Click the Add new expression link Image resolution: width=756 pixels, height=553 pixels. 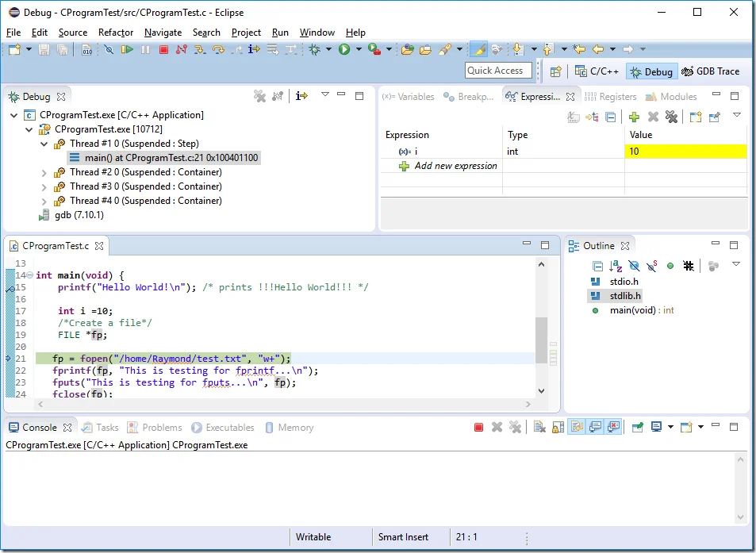457,166
